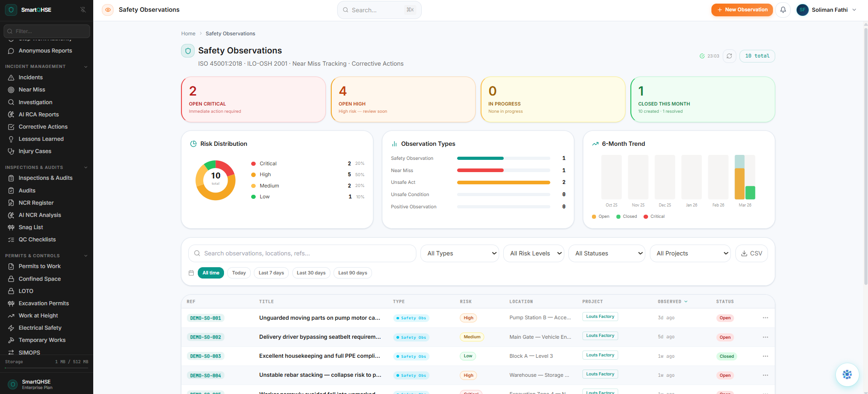Expand the All Risk Levels dropdown

click(x=534, y=254)
